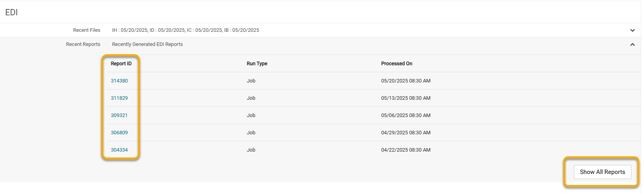The height and width of the screenshot is (194, 644).
Task: Click Job run type for report 311829
Action: [251, 98]
